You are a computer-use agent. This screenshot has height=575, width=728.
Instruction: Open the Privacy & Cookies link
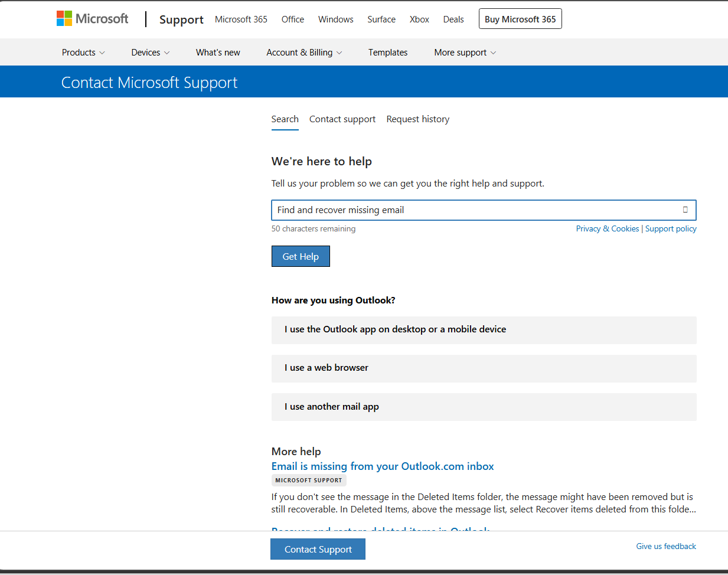click(608, 229)
